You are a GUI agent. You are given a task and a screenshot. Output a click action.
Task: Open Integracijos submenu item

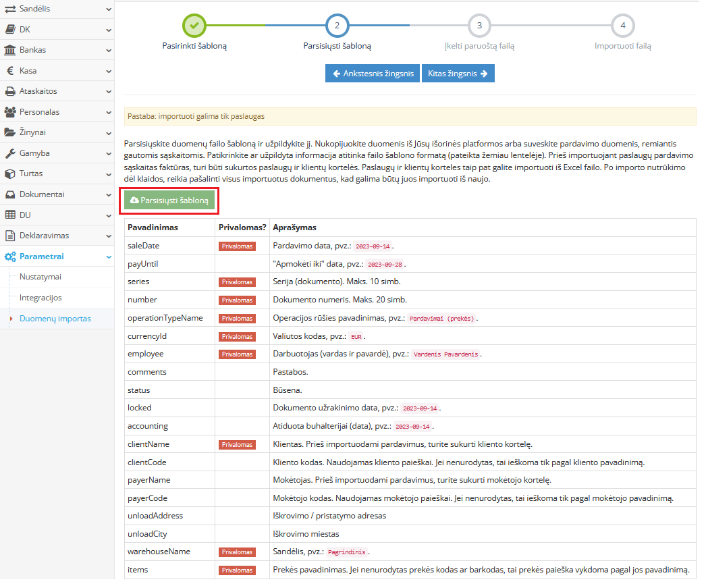40,298
